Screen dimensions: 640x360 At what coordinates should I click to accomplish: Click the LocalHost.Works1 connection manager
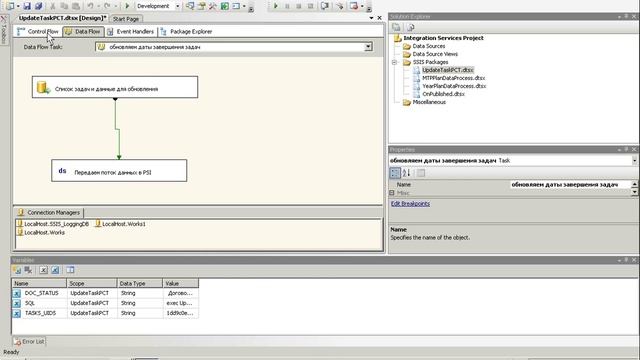(x=120, y=224)
